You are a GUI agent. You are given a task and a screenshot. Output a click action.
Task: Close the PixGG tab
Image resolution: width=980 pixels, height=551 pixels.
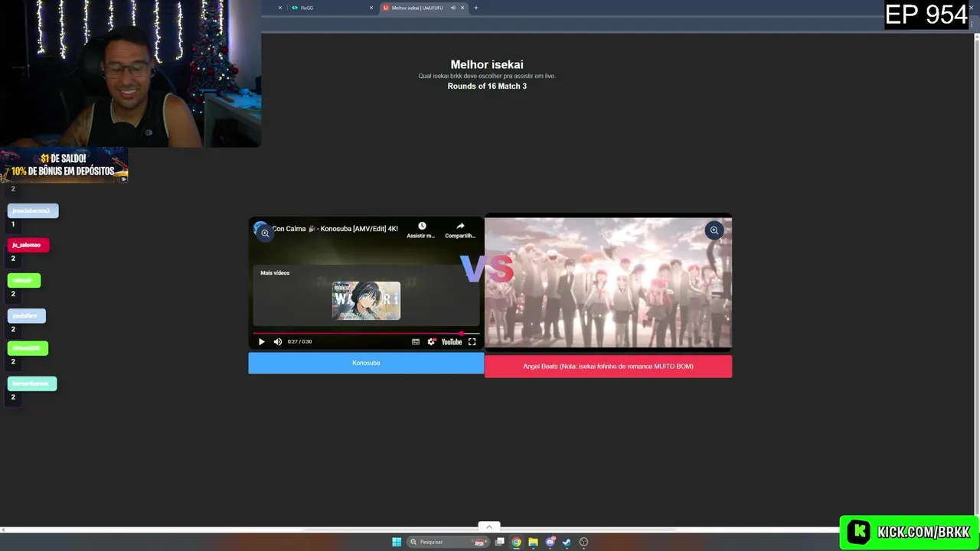371,8
